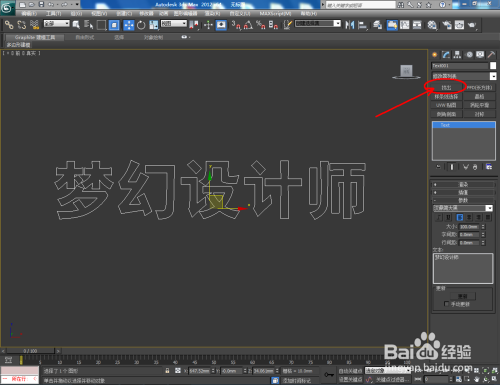500x385 pixels.
Task: Click the Edit Named Selection Sets icon
Action: pos(287,25)
